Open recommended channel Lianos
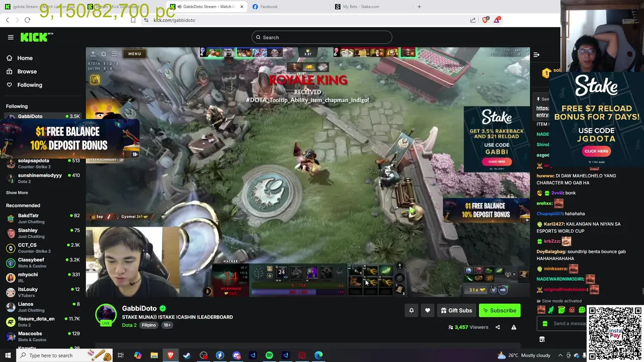Image resolution: width=644 pixels, height=362 pixels. pos(43,307)
